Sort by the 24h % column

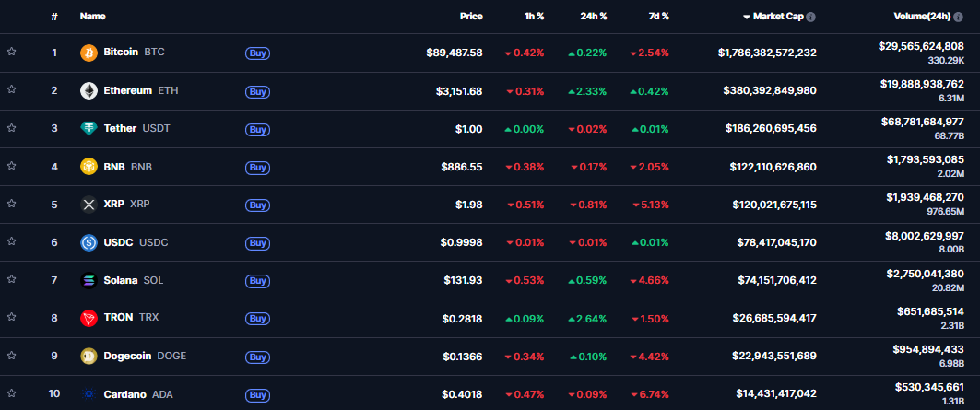click(x=593, y=17)
